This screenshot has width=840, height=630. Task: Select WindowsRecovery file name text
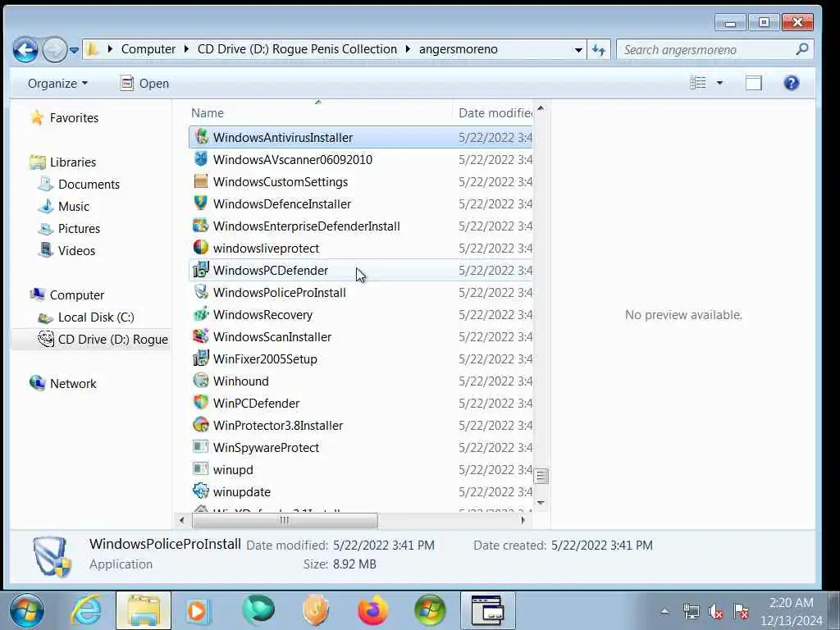tap(262, 314)
